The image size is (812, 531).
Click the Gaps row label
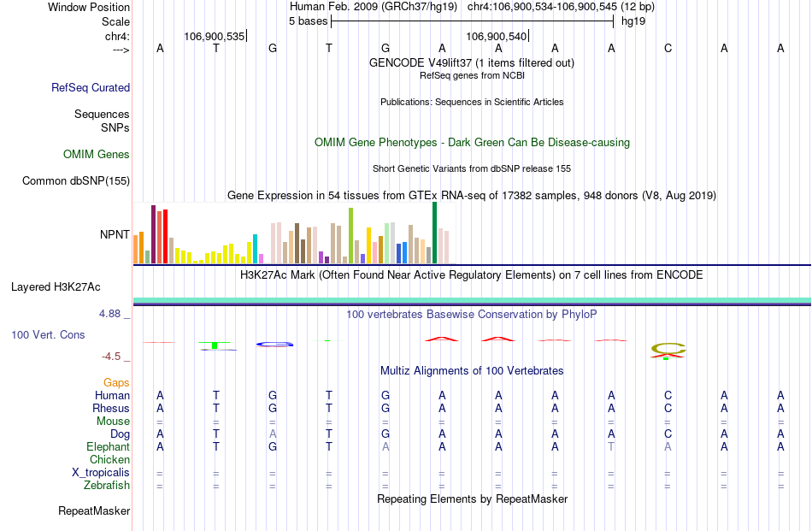(116, 382)
